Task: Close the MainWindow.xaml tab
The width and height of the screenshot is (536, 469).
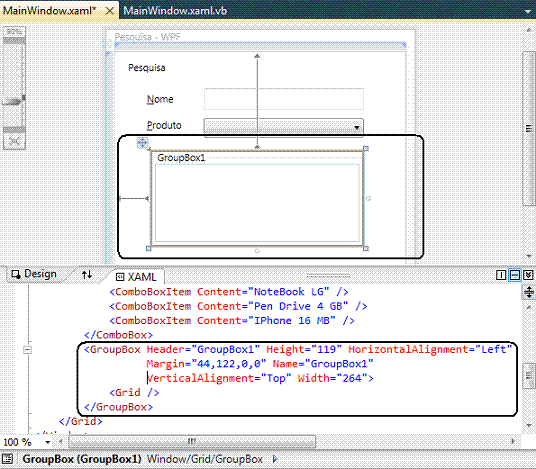Action: (x=110, y=11)
